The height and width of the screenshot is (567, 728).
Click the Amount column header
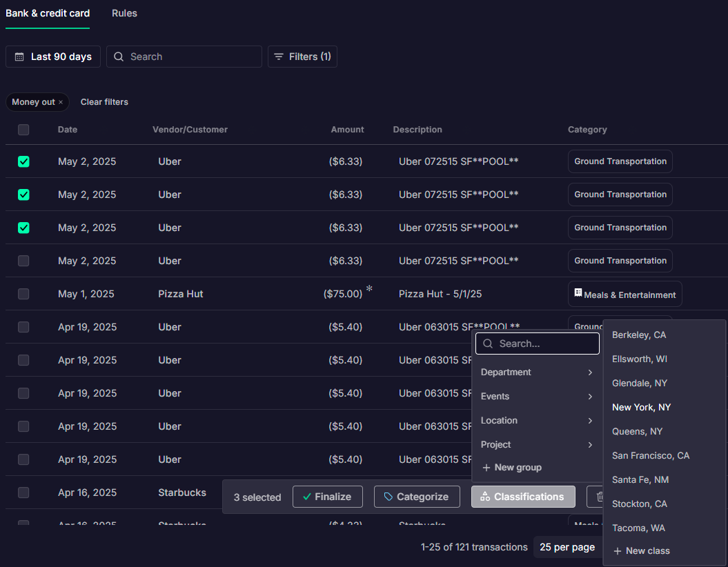pyautogui.click(x=347, y=130)
